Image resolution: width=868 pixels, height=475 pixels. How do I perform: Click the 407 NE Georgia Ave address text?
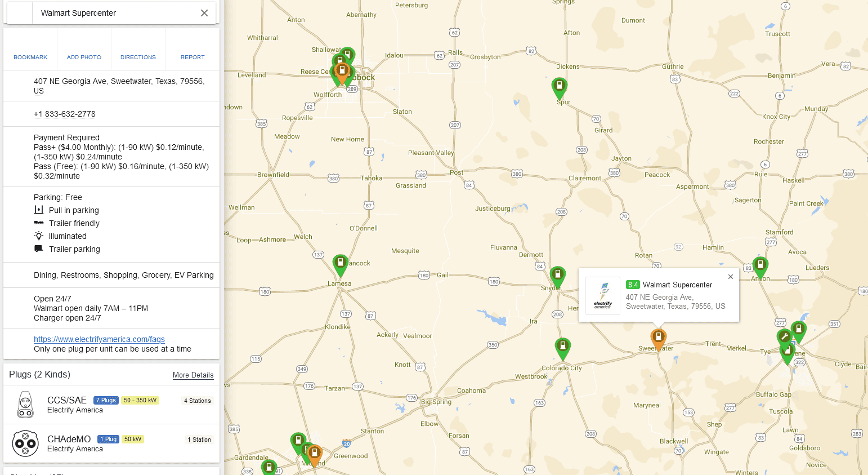point(119,86)
